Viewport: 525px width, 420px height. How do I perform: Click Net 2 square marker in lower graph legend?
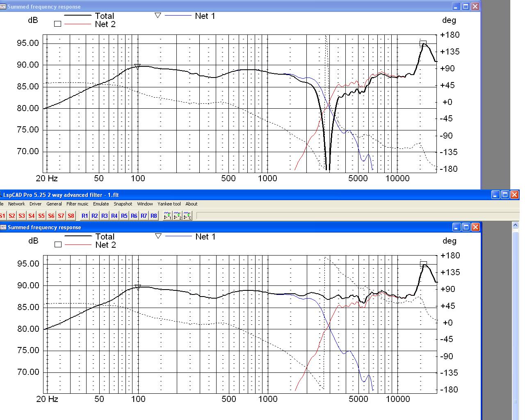[58, 244]
